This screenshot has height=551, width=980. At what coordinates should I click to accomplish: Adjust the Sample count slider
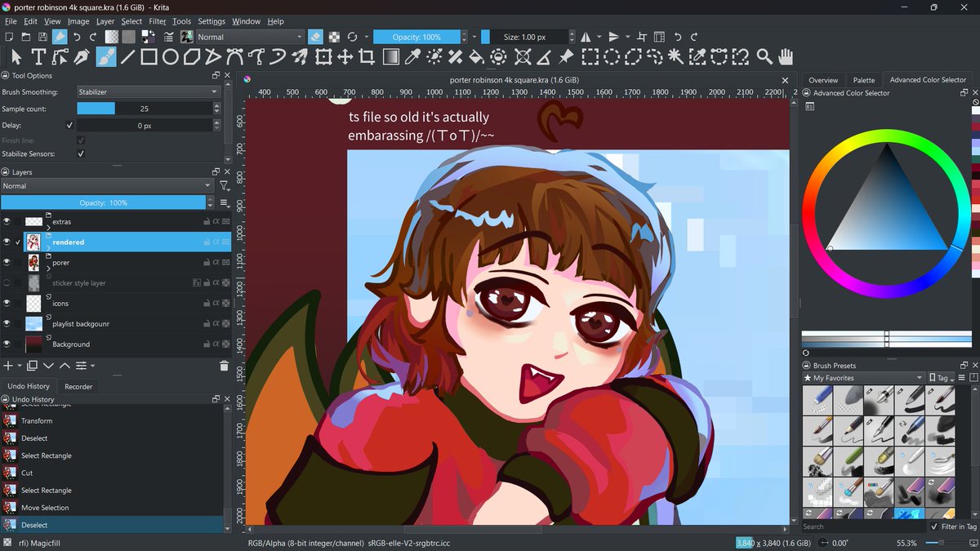[145, 109]
